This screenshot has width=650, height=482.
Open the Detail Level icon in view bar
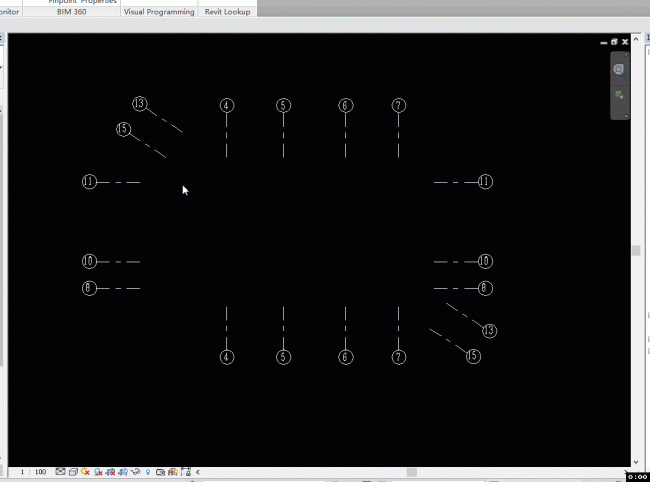coord(60,471)
